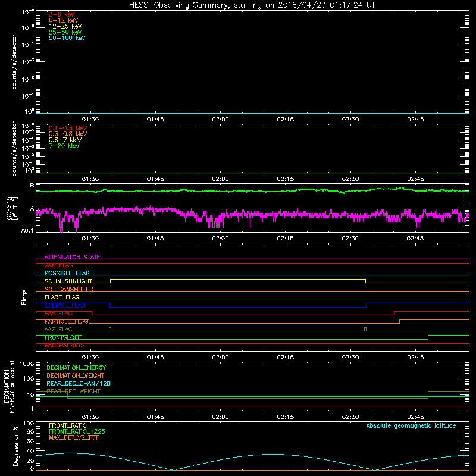Click the vertical Flags axis title
The height and width of the screenshot is (476, 476).
pyautogui.click(x=24, y=297)
